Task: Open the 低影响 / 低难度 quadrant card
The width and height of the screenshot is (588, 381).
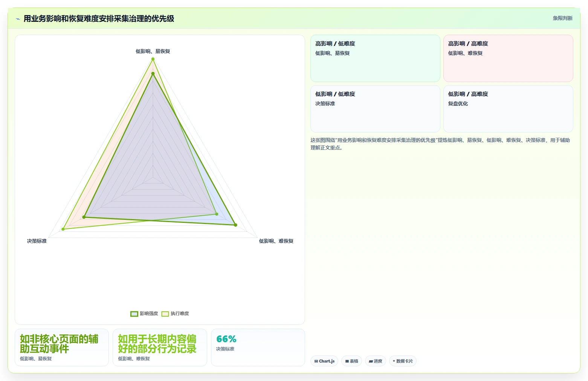Action: click(x=375, y=109)
